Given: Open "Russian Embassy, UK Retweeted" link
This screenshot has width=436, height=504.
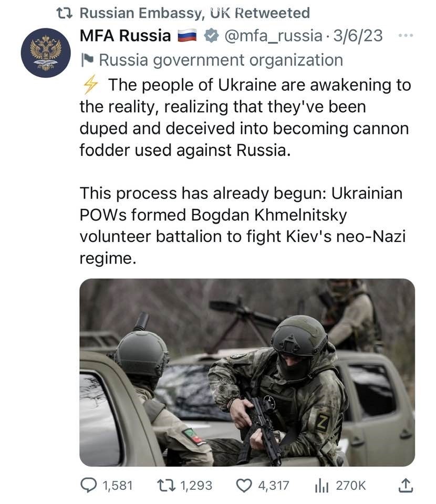Looking at the screenshot, I should 194,13.
